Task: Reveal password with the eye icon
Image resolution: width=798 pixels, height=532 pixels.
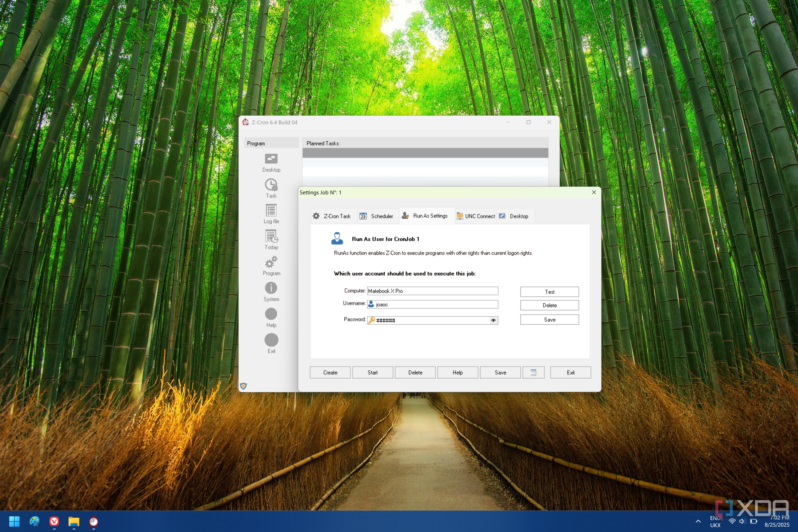Action: click(x=493, y=320)
